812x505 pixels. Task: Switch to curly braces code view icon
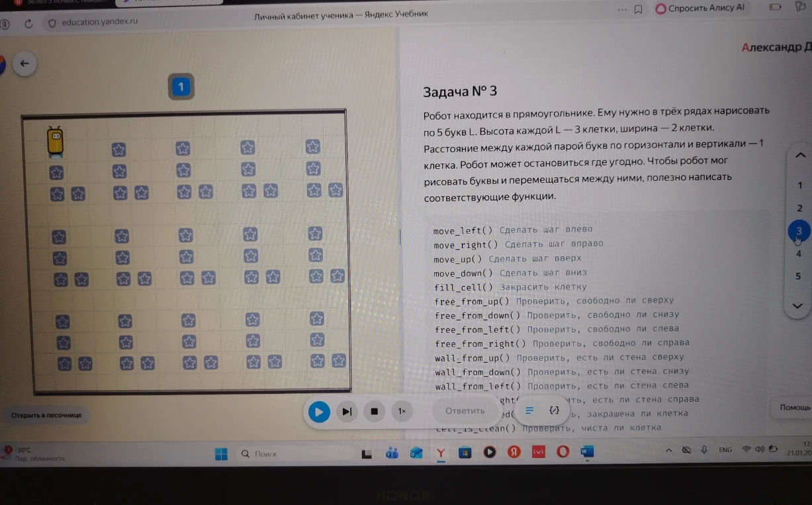point(554,410)
